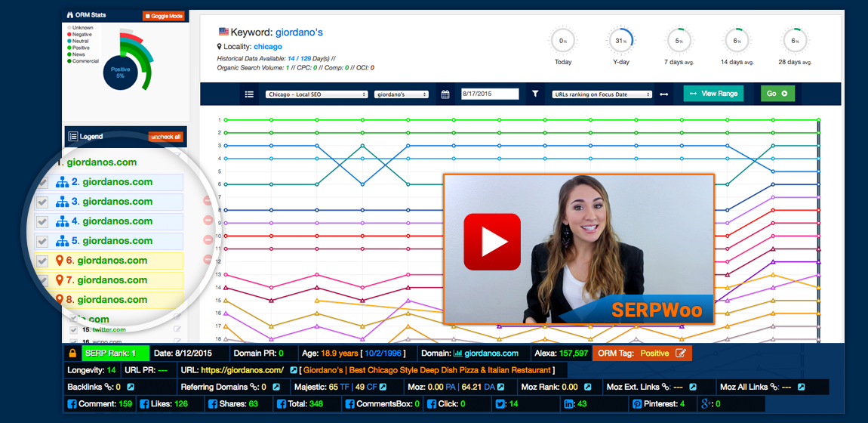
Task: Uncheck the checkbox for 3. giordanos.com
Action: (42, 202)
